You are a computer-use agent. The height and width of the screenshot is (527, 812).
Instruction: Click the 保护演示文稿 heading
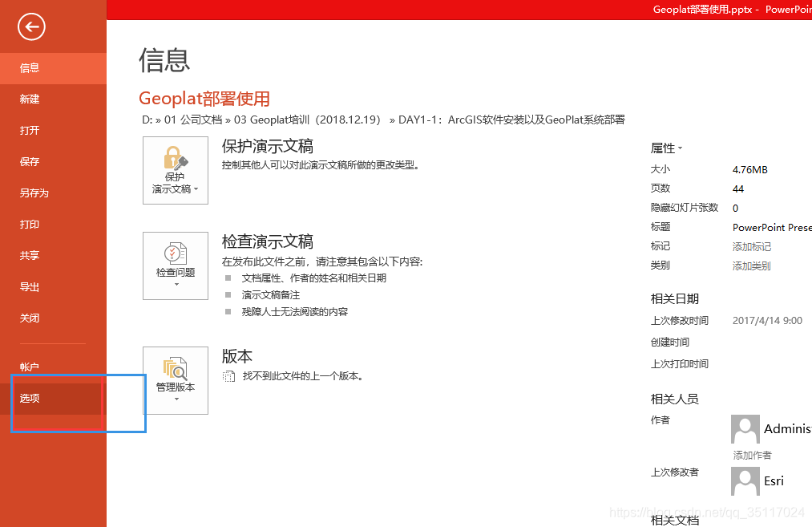click(267, 147)
